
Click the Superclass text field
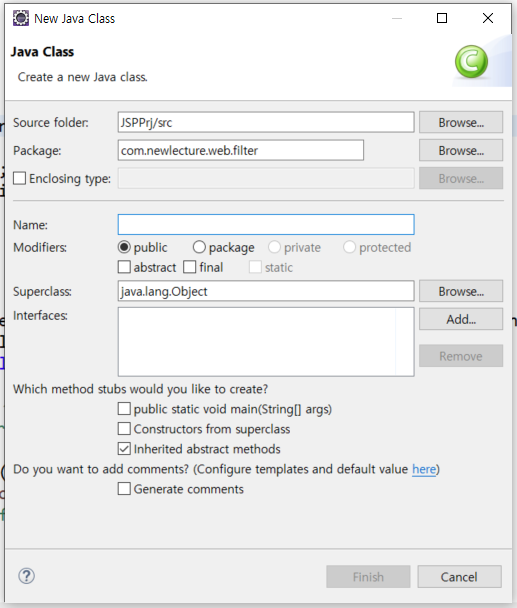[266, 291]
